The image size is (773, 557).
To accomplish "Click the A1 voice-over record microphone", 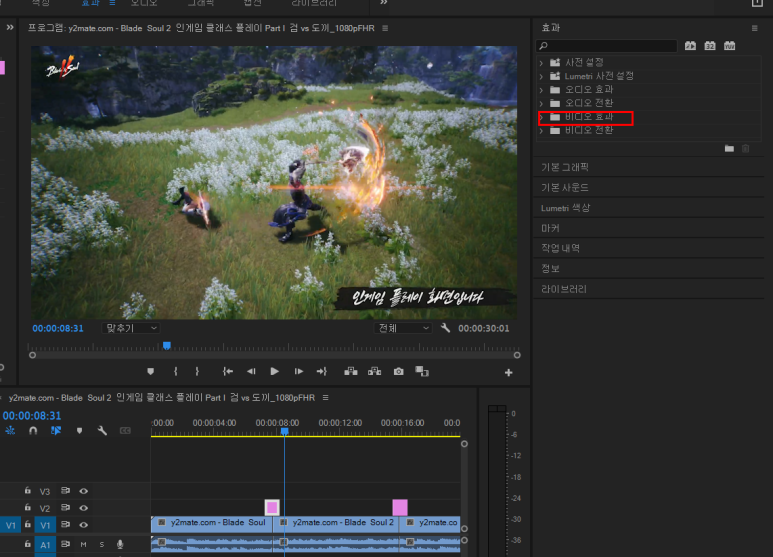I will click(120, 544).
